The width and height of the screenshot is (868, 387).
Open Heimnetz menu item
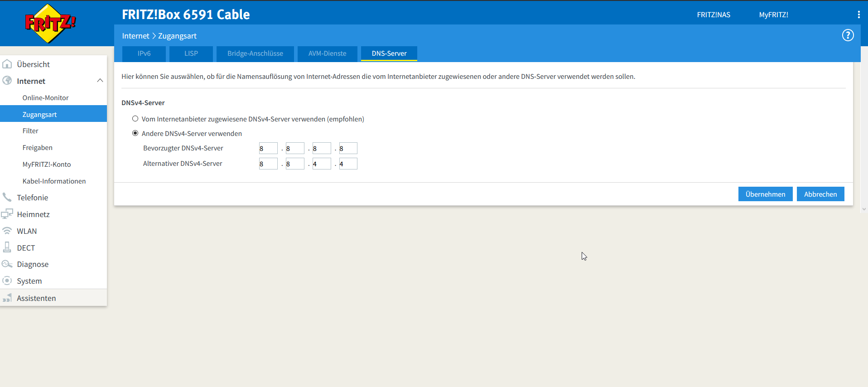pyautogui.click(x=53, y=214)
